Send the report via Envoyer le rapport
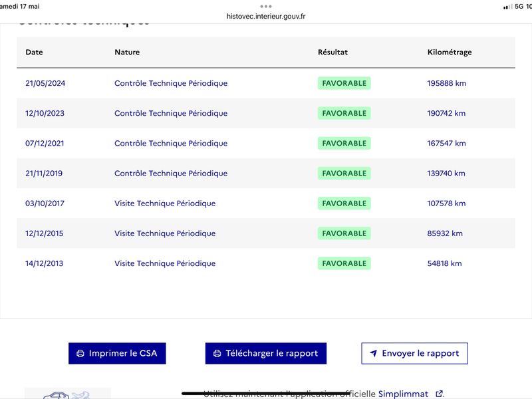This screenshot has width=532, height=399. (414, 353)
